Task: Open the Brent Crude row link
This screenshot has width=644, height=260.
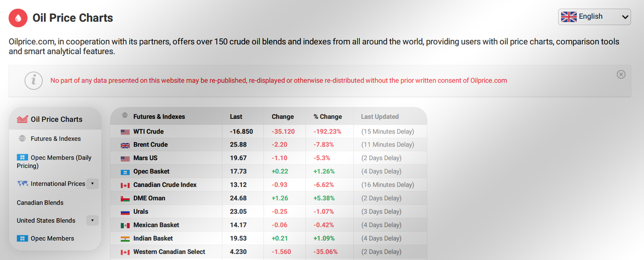Action: [150, 145]
